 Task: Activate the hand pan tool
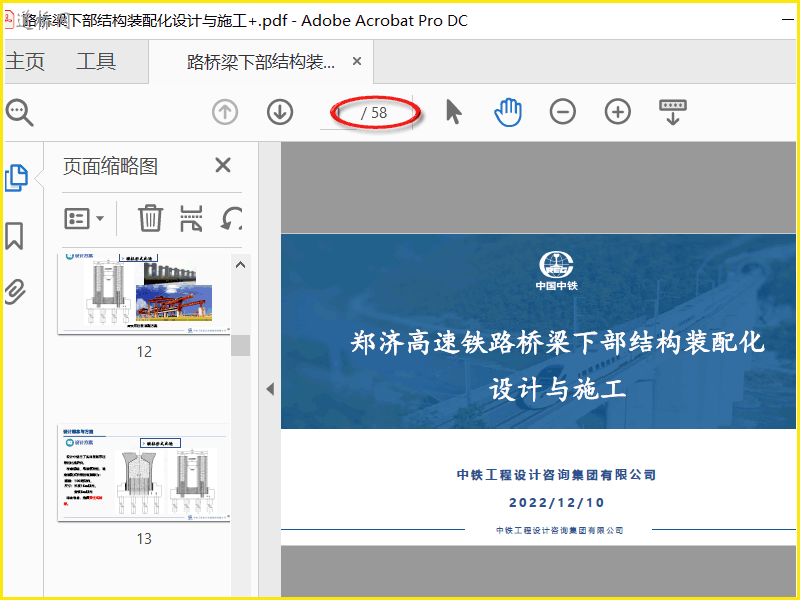[508, 112]
